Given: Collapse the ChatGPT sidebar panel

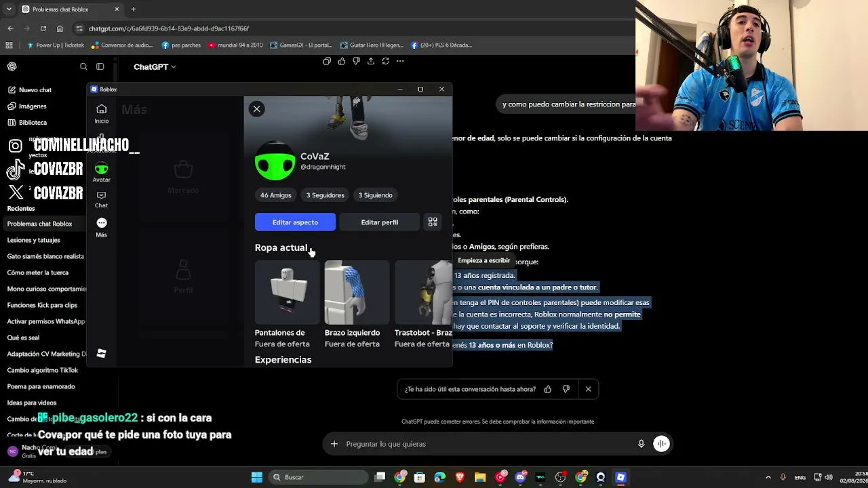Looking at the screenshot, I should [100, 66].
